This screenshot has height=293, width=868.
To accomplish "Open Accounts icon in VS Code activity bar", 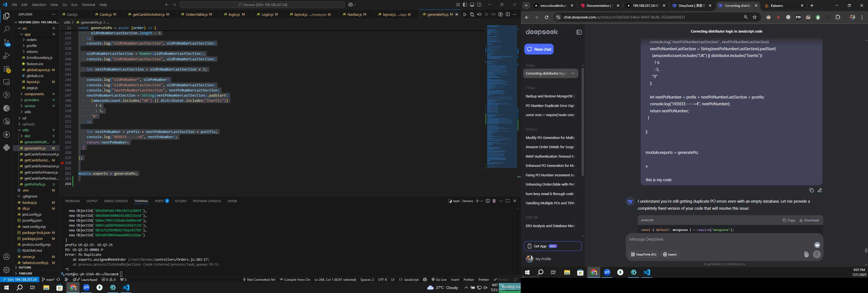I will pos(7,257).
